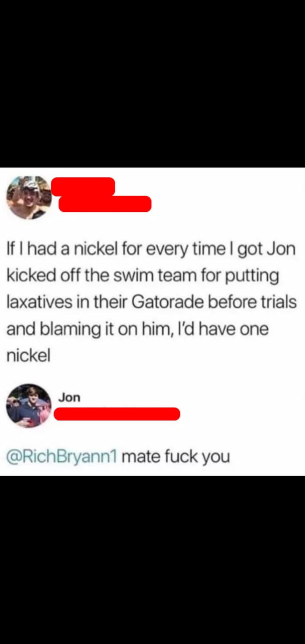Click the longer red bar below top name
The image size is (305, 644).
(x=105, y=204)
